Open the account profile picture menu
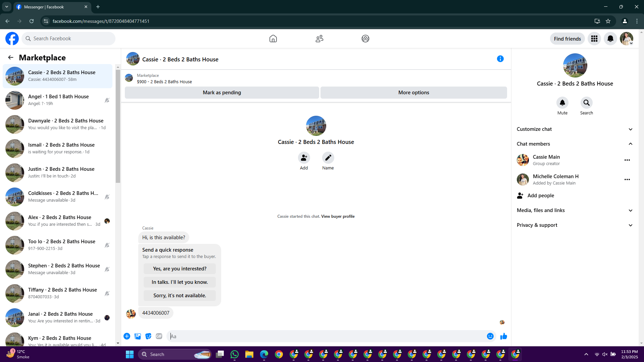Viewport: 644px width, 362px height. [x=627, y=39]
